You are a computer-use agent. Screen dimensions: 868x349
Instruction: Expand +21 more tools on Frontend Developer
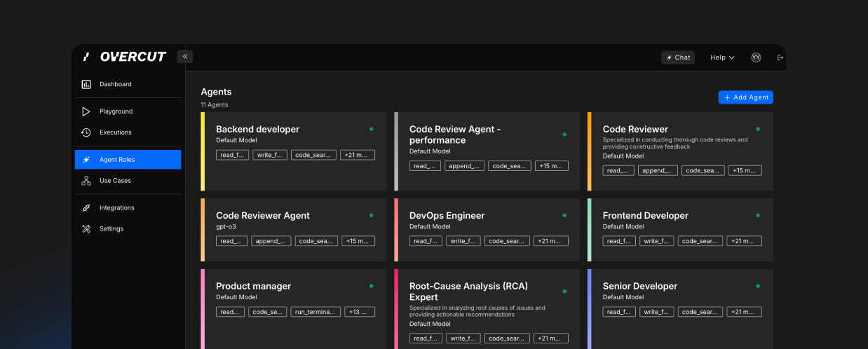pos(745,241)
